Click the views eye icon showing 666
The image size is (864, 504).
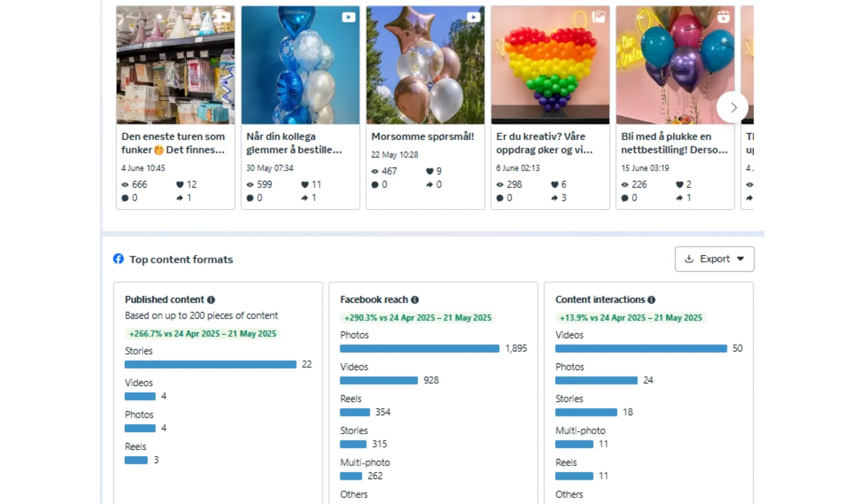[125, 184]
